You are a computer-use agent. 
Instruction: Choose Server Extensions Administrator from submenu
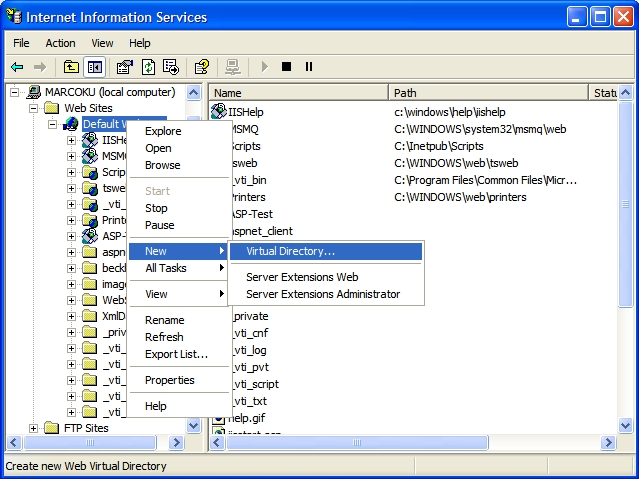(326, 294)
